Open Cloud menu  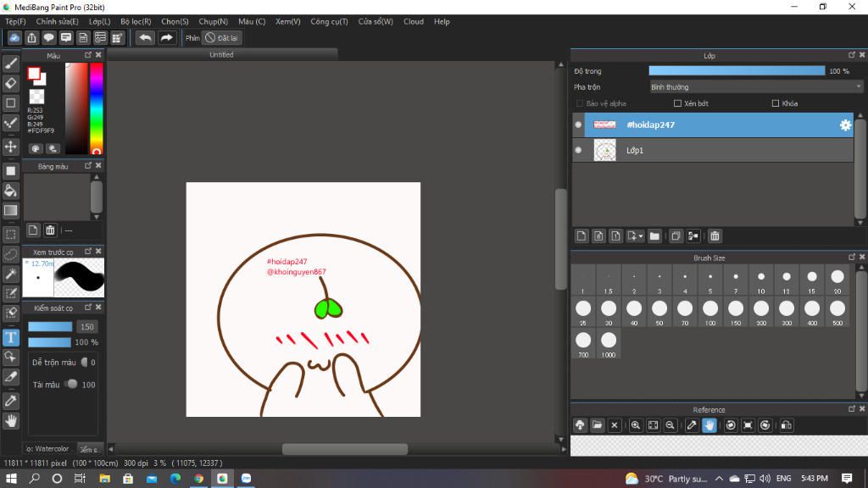click(x=414, y=21)
